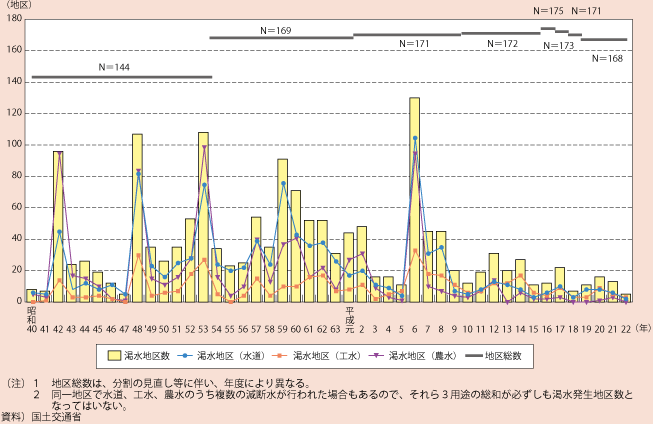This screenshot has width=653, height=424.
Task: Click the N=169 label
Action: [x=276, y=30]
